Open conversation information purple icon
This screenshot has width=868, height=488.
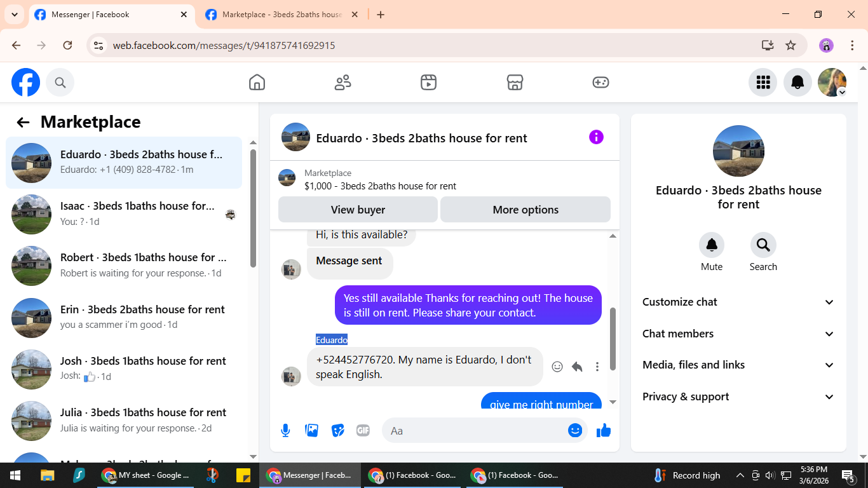click(596, 137)
